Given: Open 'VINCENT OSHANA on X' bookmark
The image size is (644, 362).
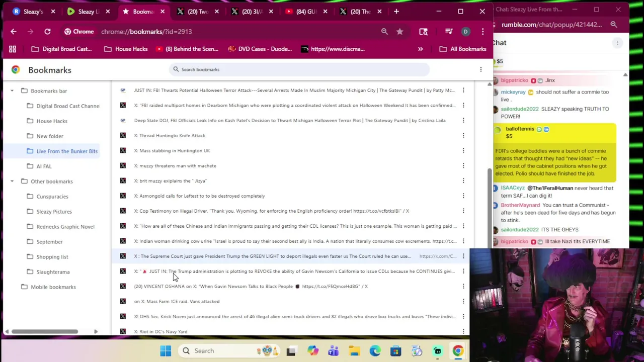Looking at the screenshot, I should 251,286.
